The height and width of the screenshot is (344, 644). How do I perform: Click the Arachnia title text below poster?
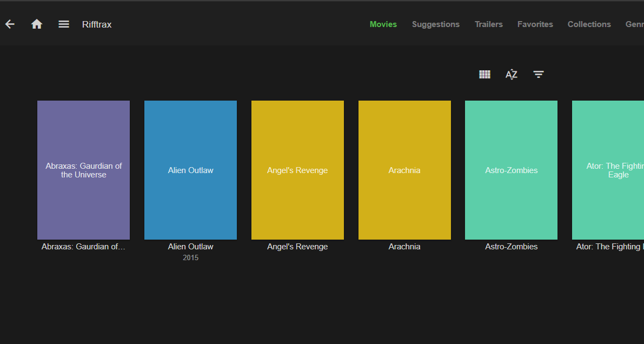click(x=404, y=247)
